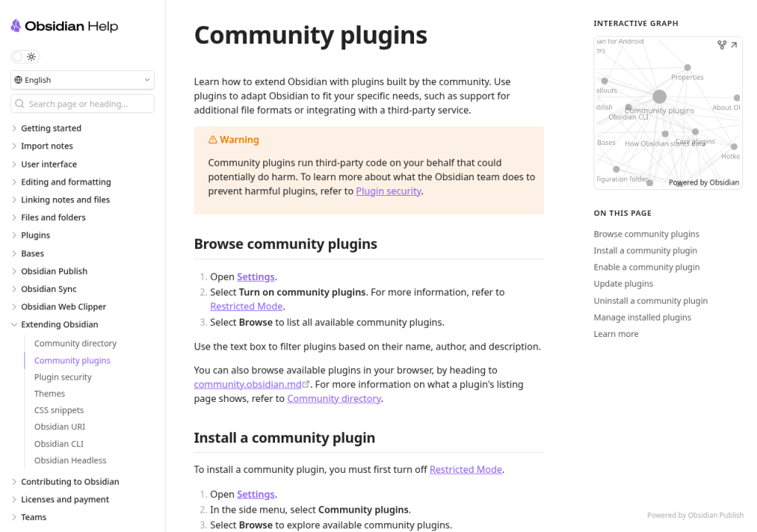Open the Obsidian Headless page
This screenshot has height=532, width=757.
tap(70, 460)
